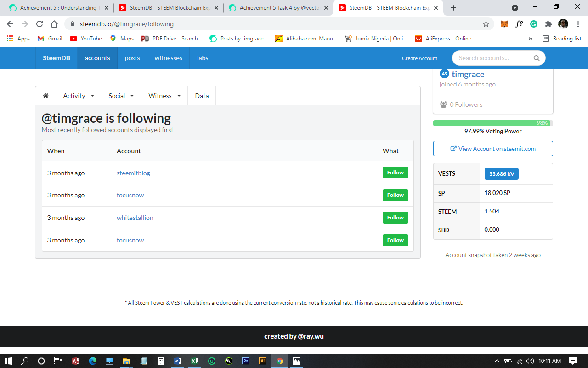The width and height of the screenshot is (588, 368).
Task: Click the 0 Followers entry
Action: pos(461,104)
